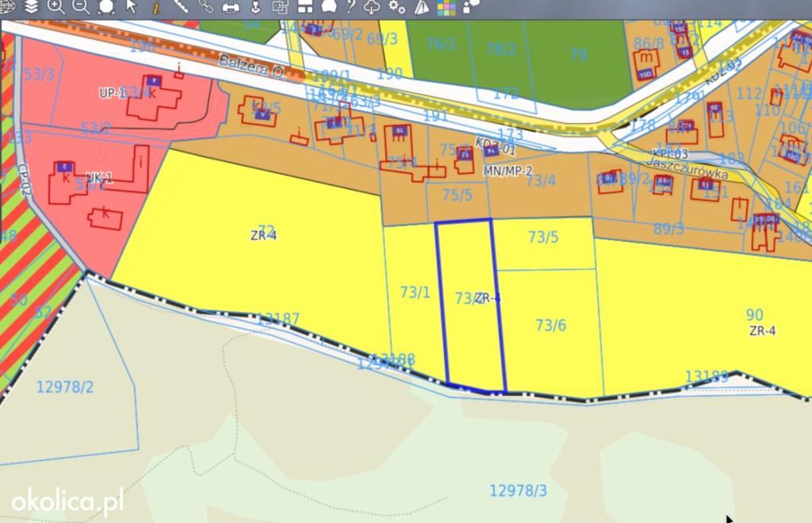
Task: Click parcel label 13187
Action: click(x=278, y=319)
